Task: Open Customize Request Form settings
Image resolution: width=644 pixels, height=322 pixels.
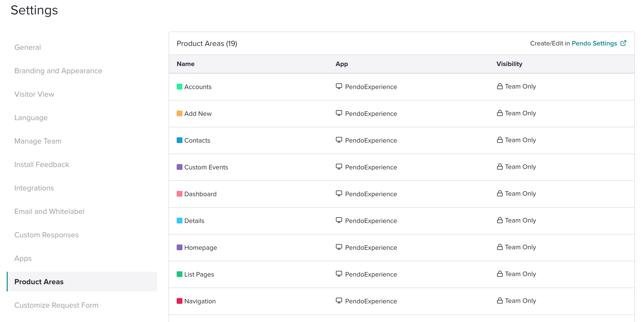Action: pyautogui.click(x=56, y=305)
